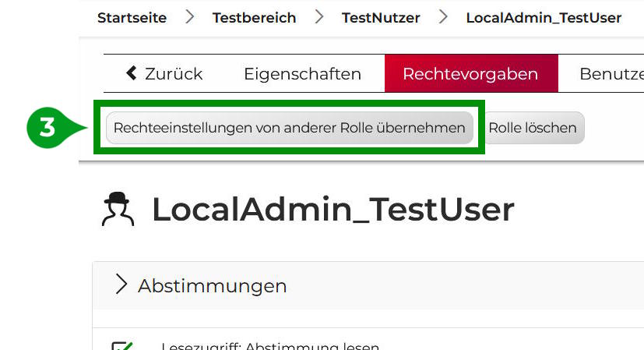Click the role icon with hat

click(119, 210)
